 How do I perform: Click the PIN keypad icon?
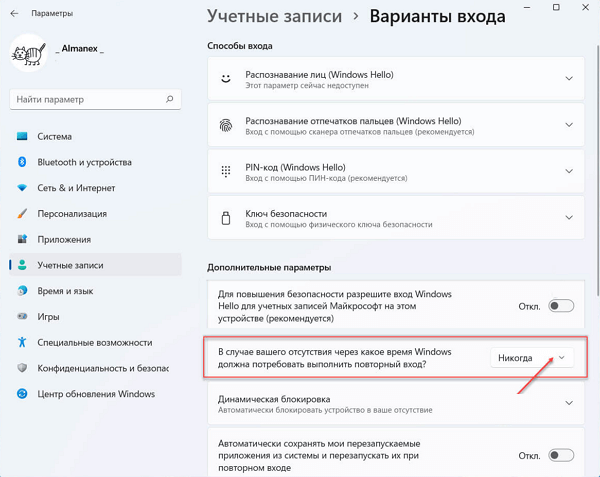click(226, 171)
